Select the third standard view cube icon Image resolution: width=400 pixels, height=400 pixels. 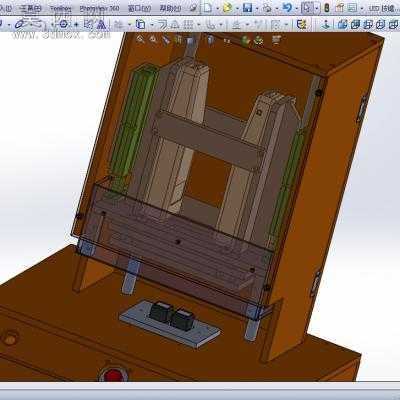pyautogui.click(x=368, y=24)
